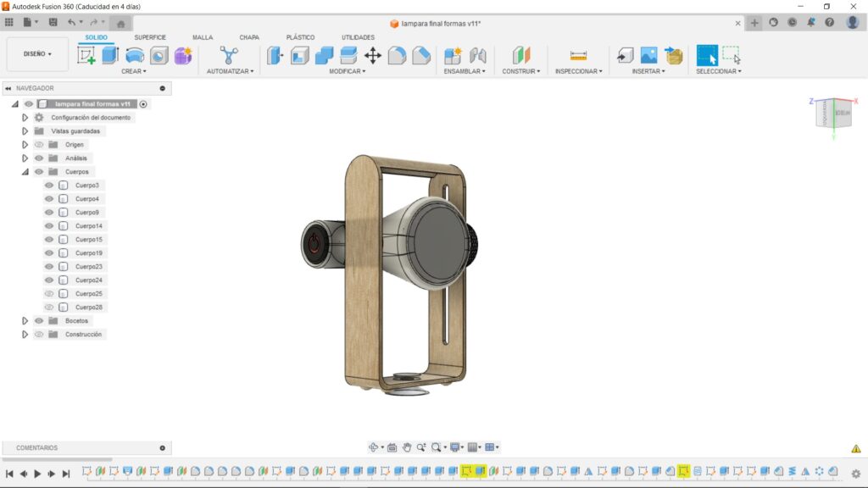The width and height of the screenshot is (868, 488).
Task: Show the hidden Cuerpo25 body
Action: tap(49, 294)
